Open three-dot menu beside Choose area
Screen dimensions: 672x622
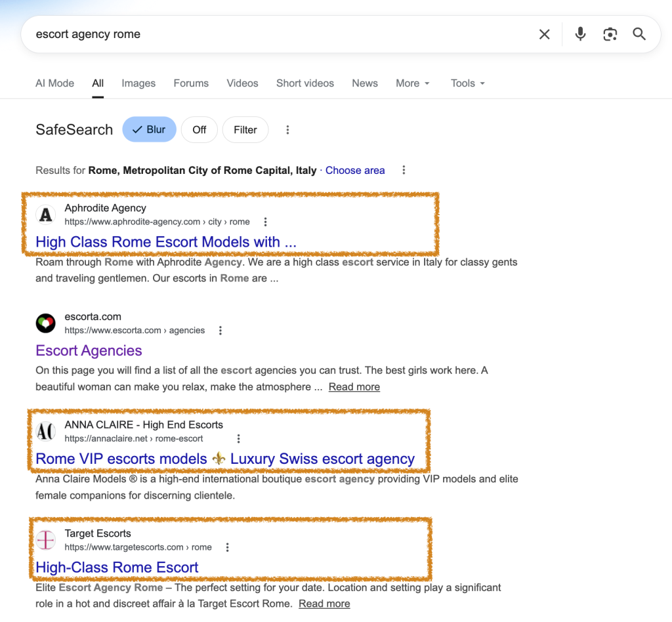(404, 171)
